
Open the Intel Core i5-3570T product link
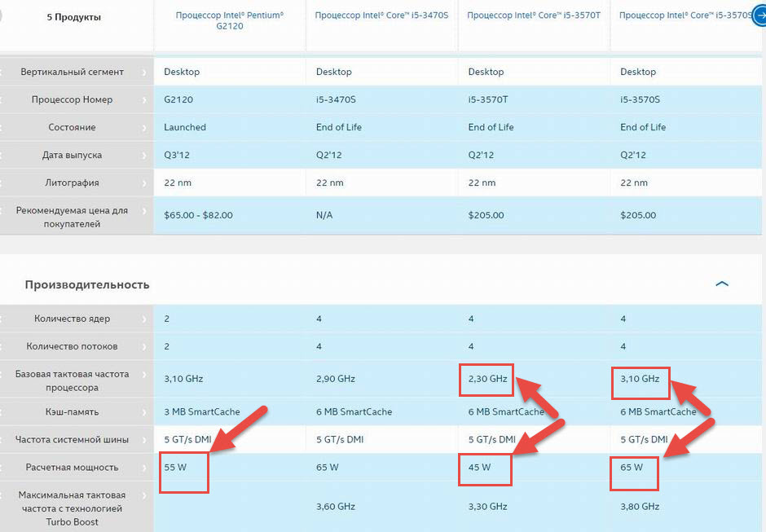click(534, 15)
